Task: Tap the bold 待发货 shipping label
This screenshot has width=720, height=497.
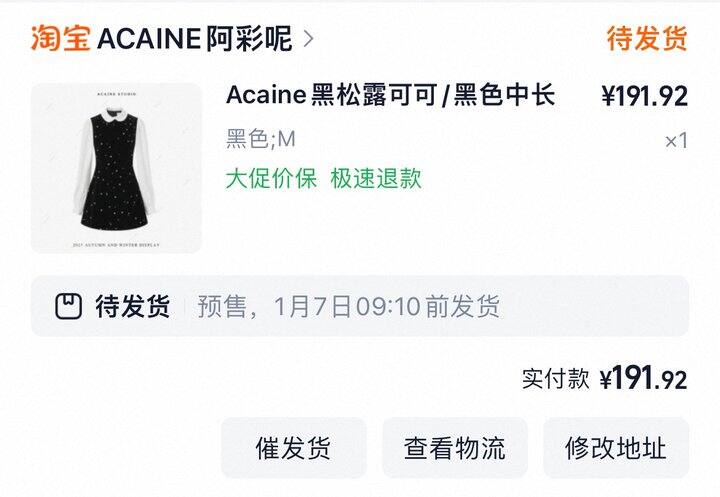Action: pos(133,306)
